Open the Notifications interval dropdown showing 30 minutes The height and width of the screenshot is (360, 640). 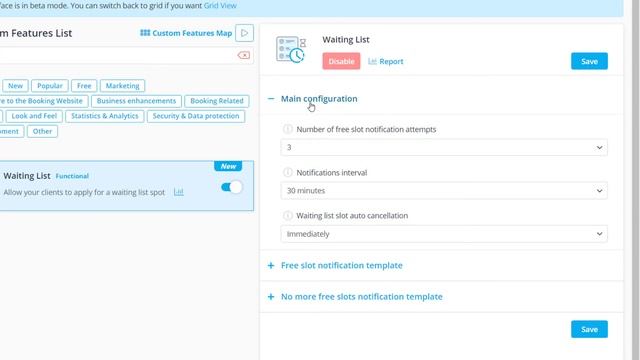(444, 191)
